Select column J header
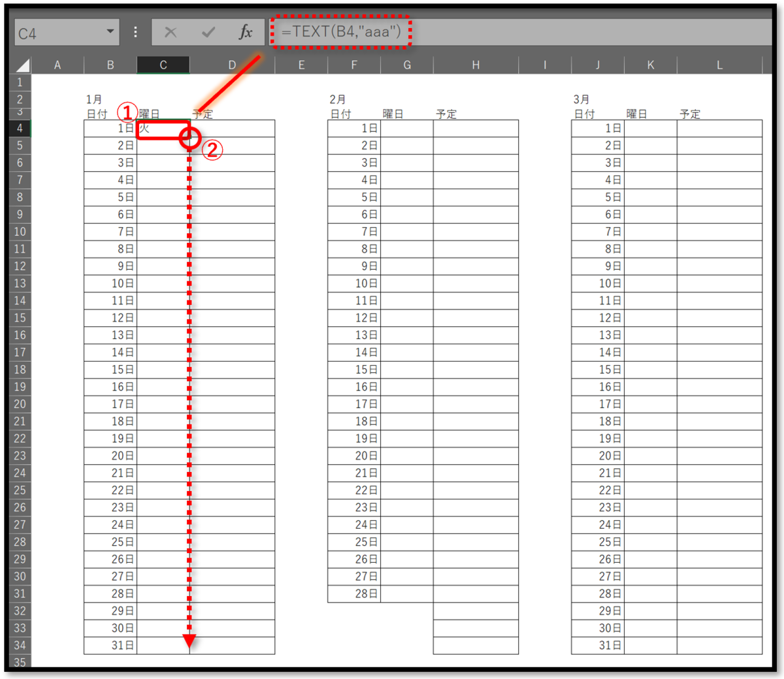Screen dimensions: 784x679 point(598,65)
